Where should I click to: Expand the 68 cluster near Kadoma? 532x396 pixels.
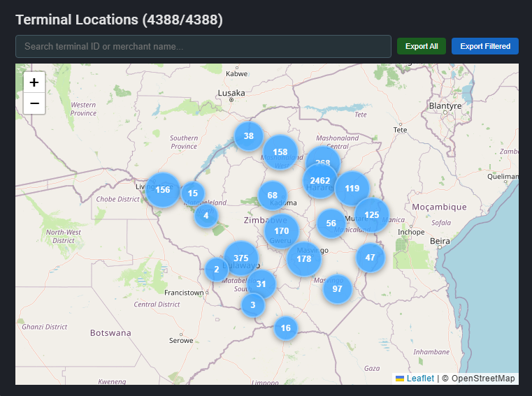pyautogui.click(x=273, y=196)
